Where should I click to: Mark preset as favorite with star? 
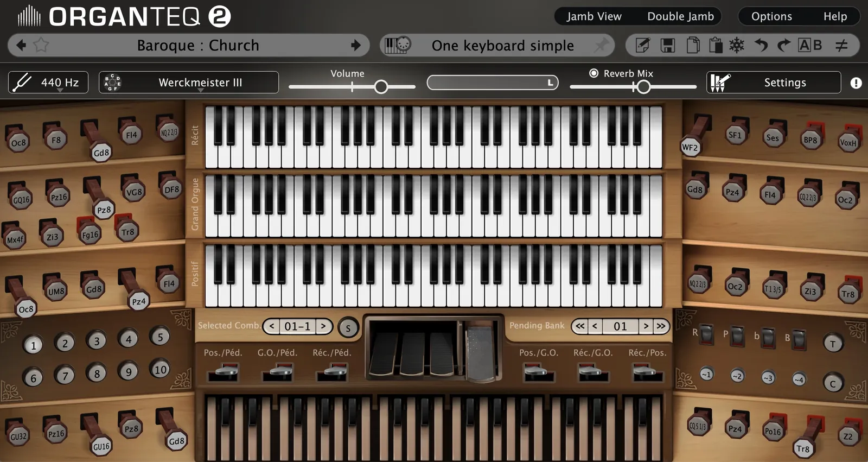click(x=41, y=45)
